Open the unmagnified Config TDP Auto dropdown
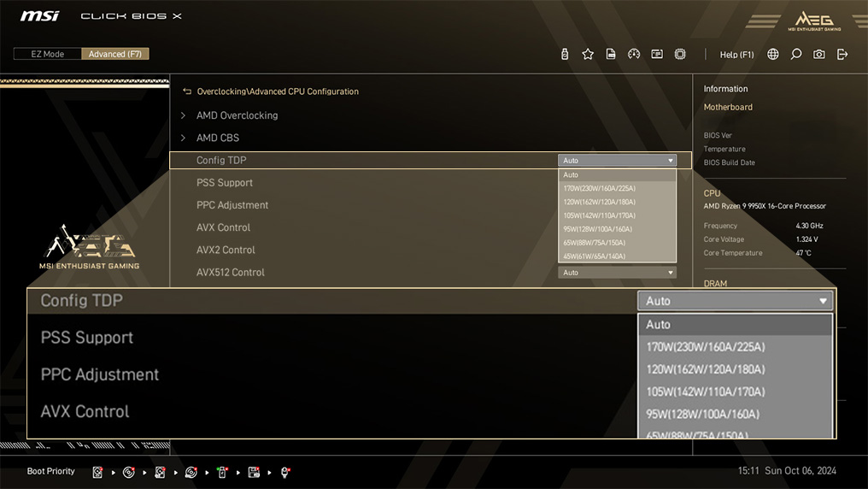The image size is (868, 489). coord(617,160)
